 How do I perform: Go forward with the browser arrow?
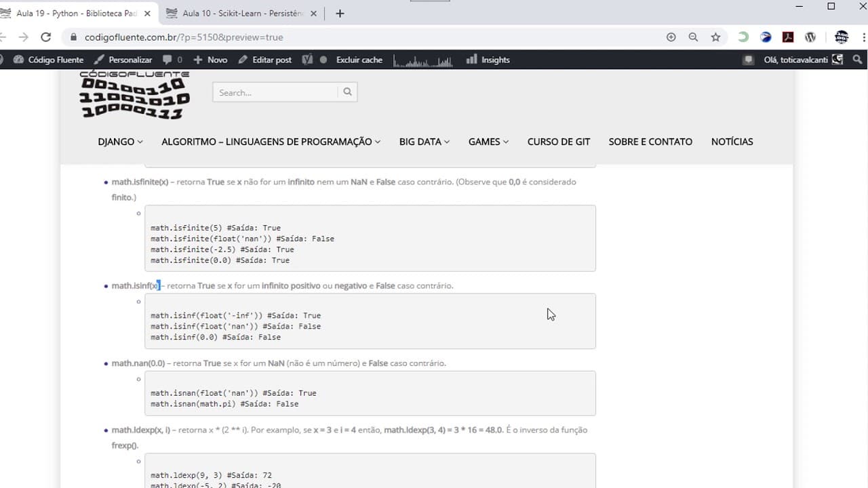[23, 37]
